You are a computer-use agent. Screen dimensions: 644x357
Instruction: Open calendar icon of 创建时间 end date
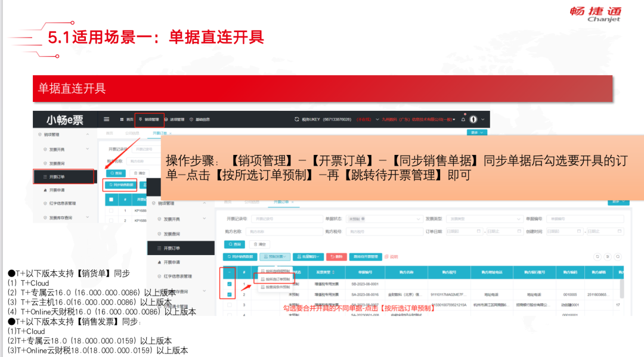click(620, 231)
